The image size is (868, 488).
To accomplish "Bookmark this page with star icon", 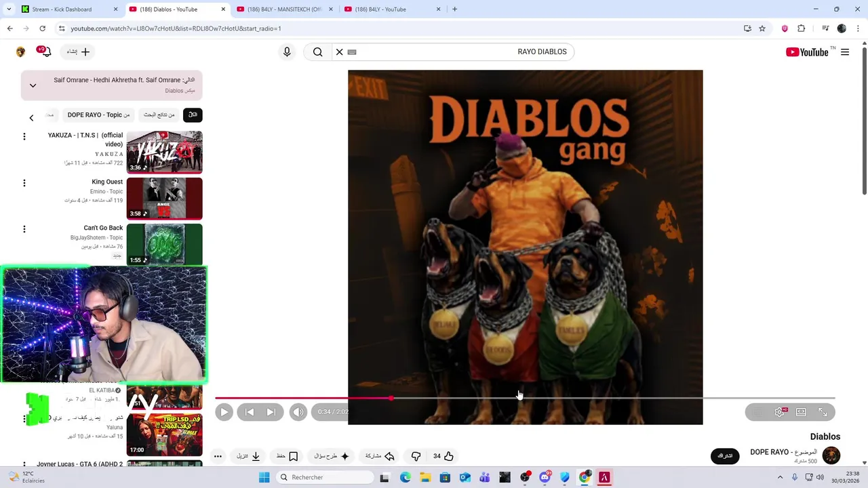I will [x=762, y=28].
